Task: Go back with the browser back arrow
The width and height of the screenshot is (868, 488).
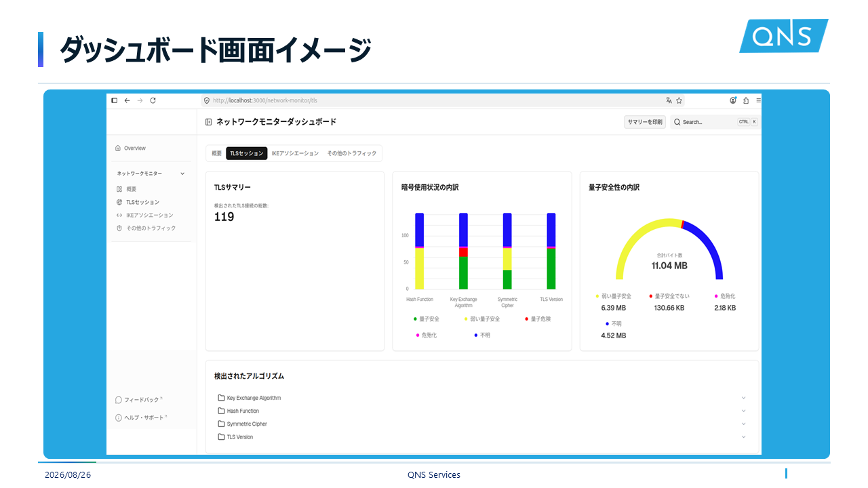Action: pyautogui.click(x=127, y=100)
